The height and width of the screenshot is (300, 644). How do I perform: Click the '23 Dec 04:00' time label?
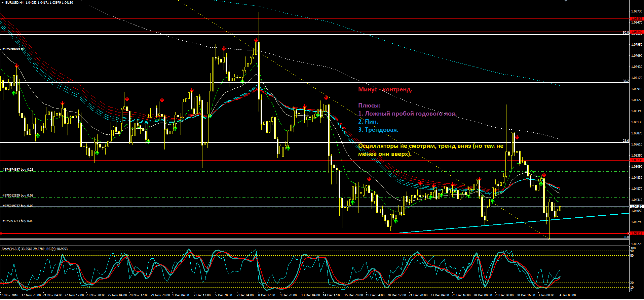tap(440, 295)
